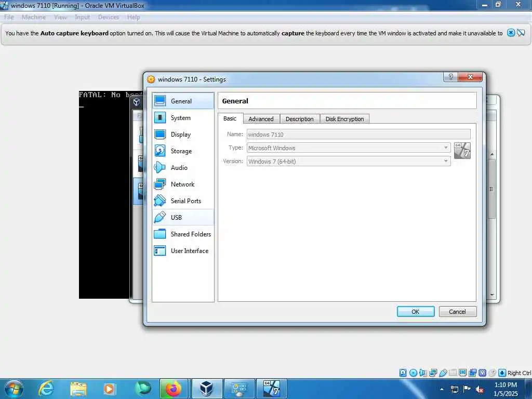
Task: Switch to the Disk Encryption tab
Action: (x=345, y=119)
